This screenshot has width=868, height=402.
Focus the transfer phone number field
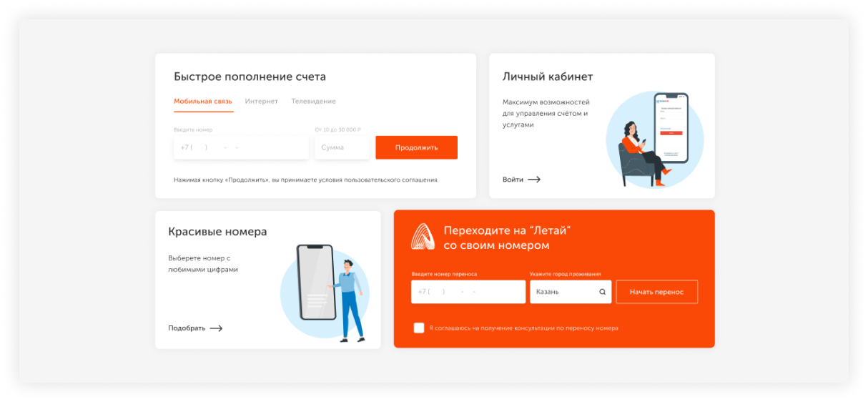468,292
